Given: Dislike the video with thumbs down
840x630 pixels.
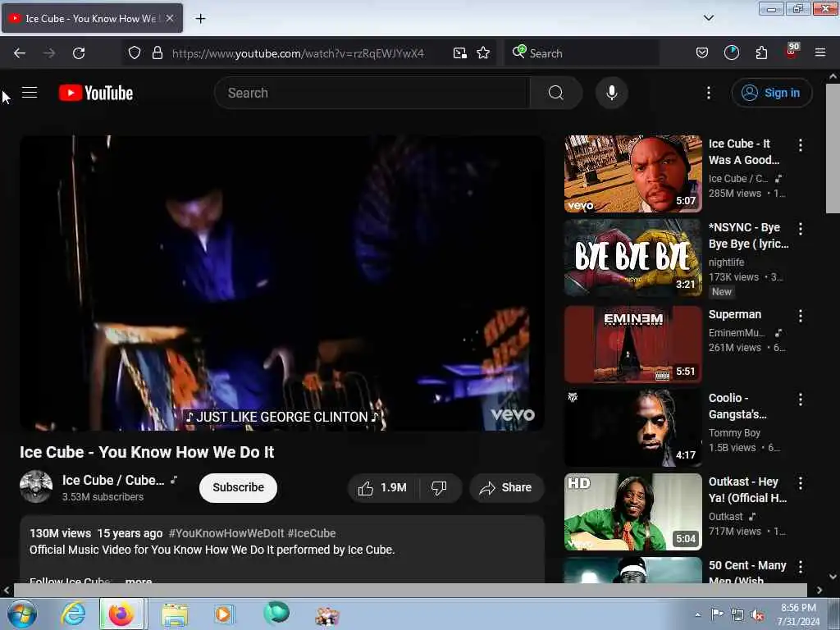Looking at the screenshot, I should 439,487.
